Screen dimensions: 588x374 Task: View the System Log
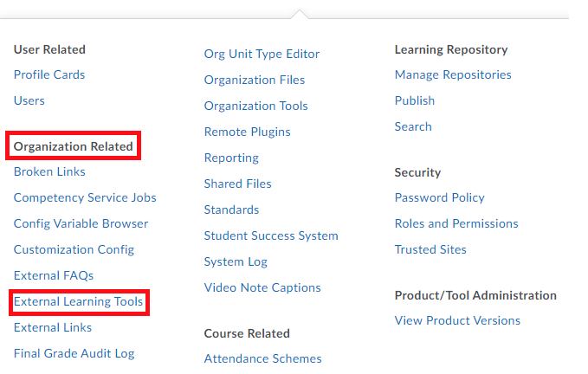point(236,261)
